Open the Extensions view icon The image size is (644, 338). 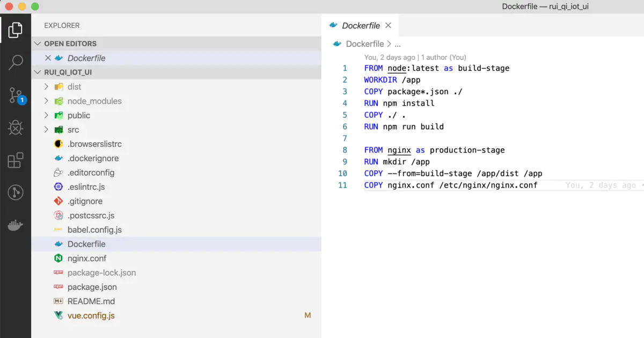click(x=16, y=160)
